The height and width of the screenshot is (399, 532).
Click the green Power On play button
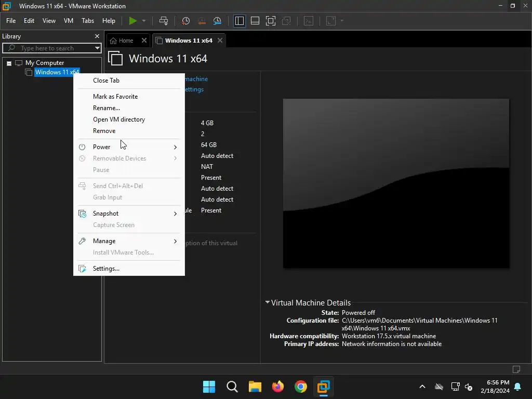click(x=132, y=21)
